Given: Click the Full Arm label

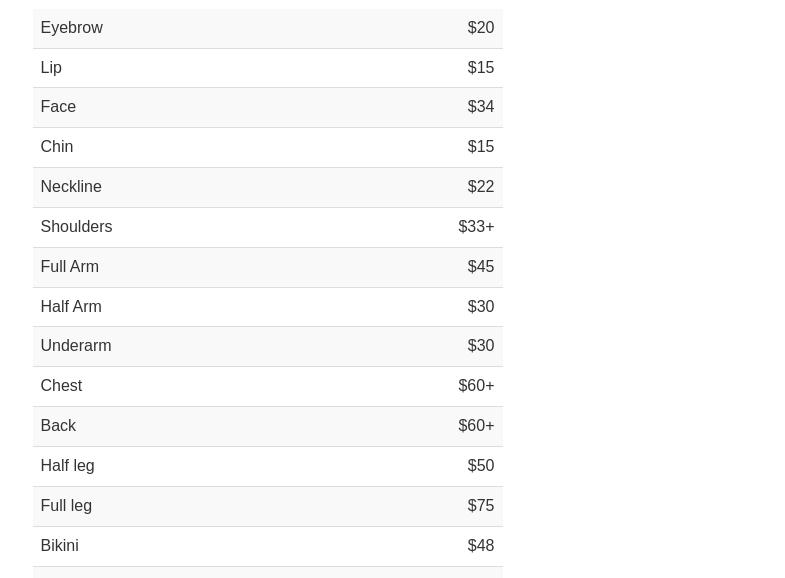Looking at the screenshot, I should pyautogui.click(x=69, y=266).
